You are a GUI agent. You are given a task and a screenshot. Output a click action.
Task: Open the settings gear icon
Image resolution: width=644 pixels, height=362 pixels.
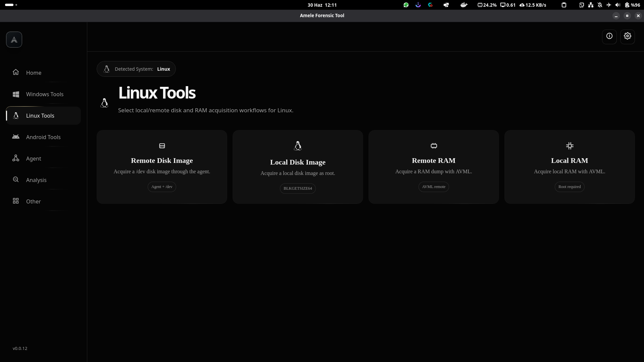627,36
